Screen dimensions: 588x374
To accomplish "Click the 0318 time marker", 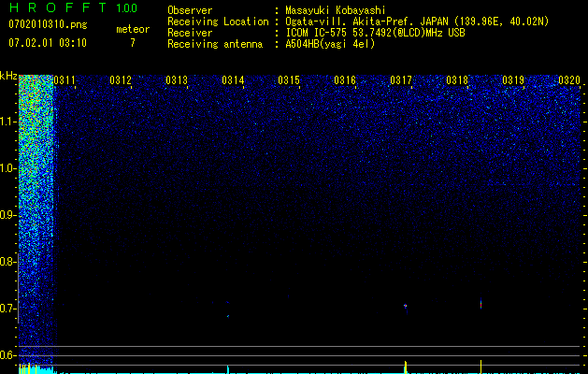I will coord(457,80).
